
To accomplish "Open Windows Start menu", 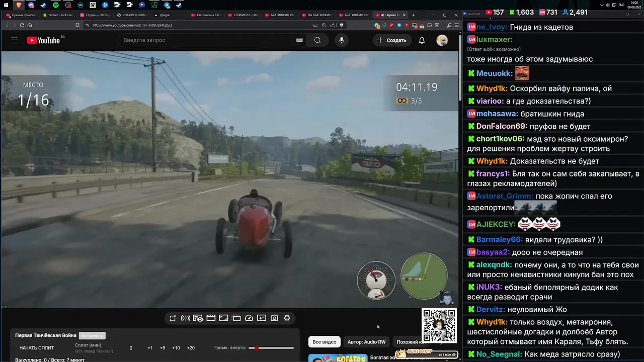I will [6, 5].
